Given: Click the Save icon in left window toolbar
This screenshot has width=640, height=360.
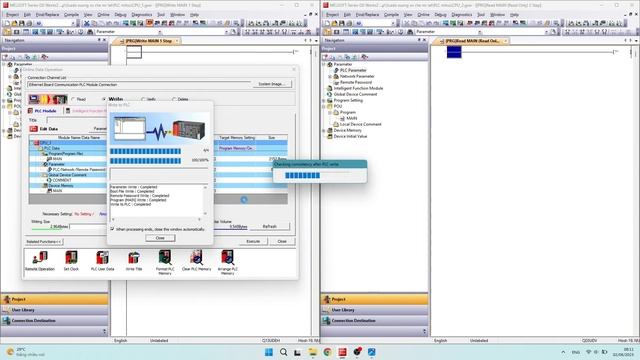Looking at the screenshot, I should [x=22, y=23].
